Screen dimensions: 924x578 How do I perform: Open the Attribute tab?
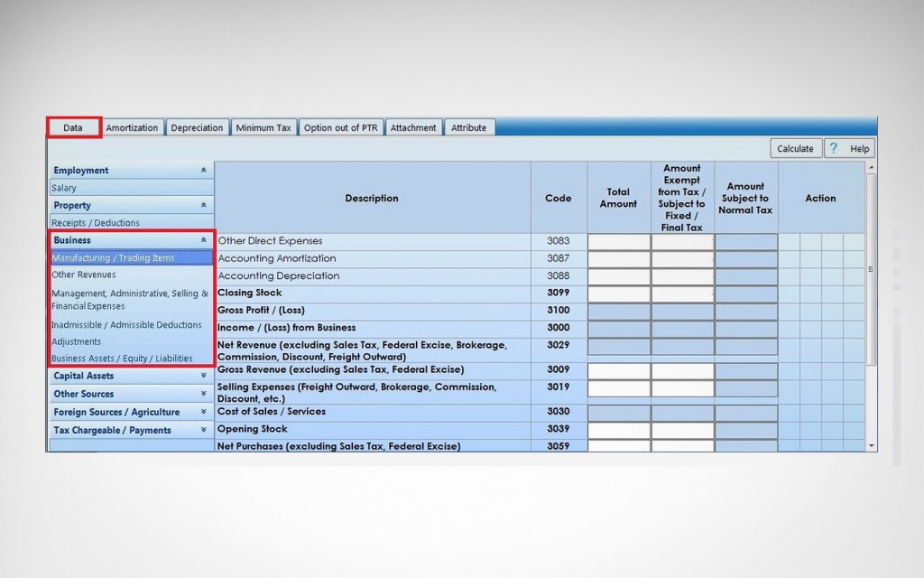[x=469, y=127]
